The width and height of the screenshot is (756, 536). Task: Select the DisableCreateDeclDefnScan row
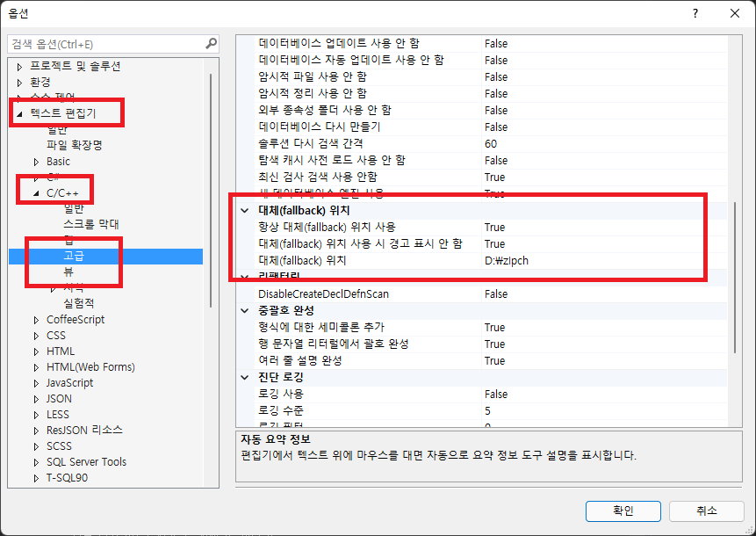[x=492, y=294]
